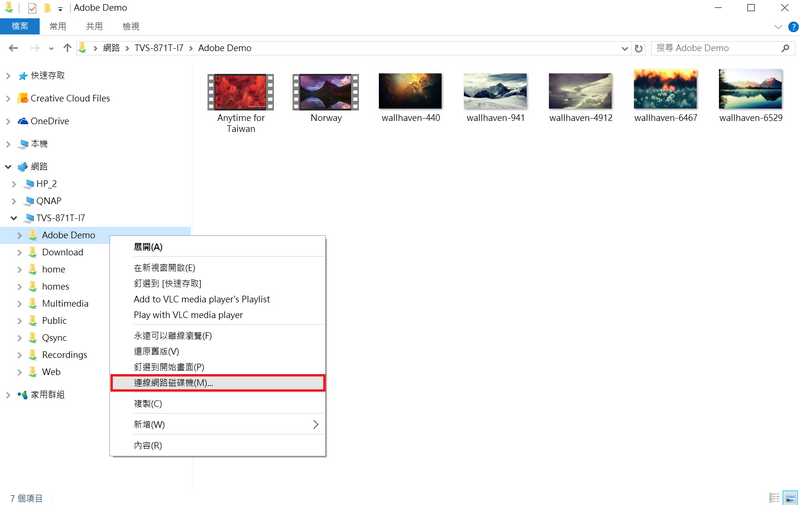Expand Creative Cloud Files node
Image resolution: width=800 pixels, height=505 pixels.
pyautogui.click(x=8, y=98)
